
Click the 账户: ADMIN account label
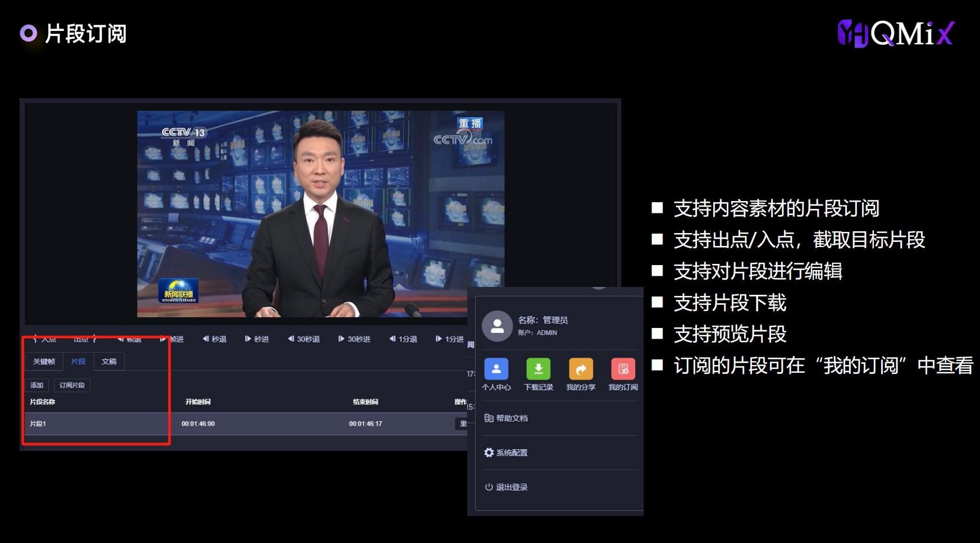click(x=537, y=333)
